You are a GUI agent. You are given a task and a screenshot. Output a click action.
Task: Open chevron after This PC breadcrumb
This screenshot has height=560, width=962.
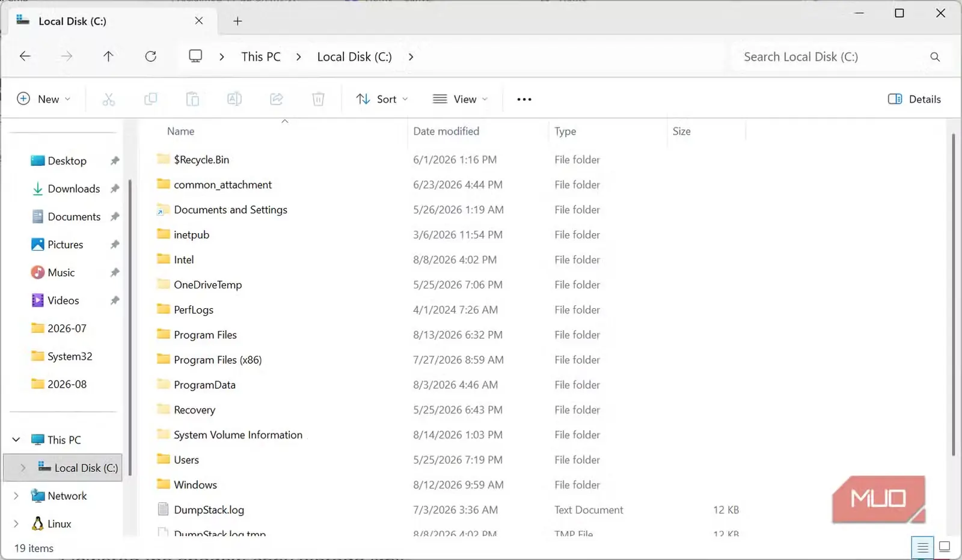click(x=299, y=56)
